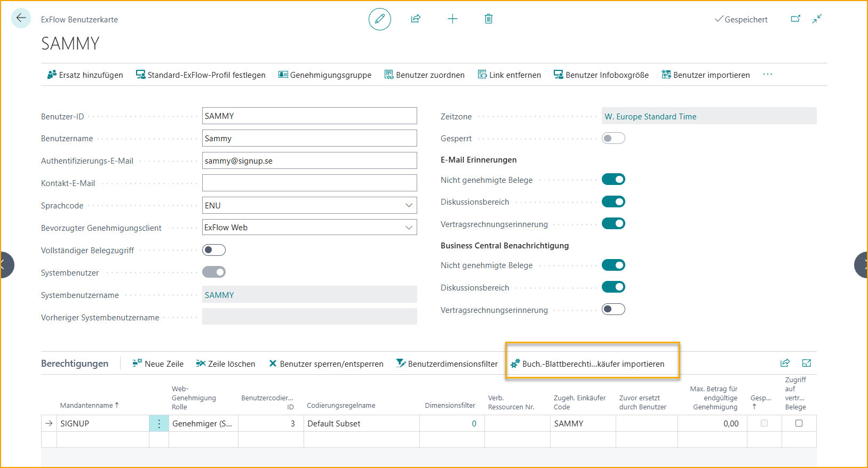Open page in new window icon
868x468 pixels.
click(x=795, y=19)
